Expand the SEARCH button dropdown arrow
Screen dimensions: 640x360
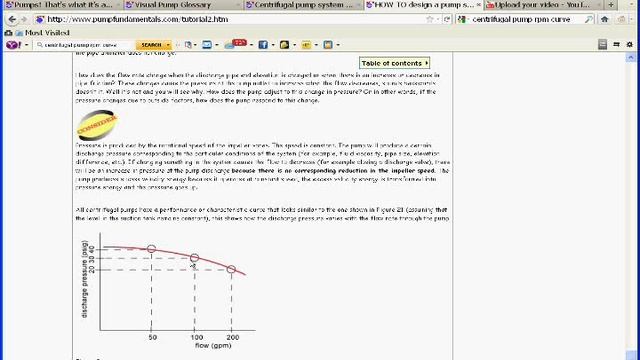(168, 45)
